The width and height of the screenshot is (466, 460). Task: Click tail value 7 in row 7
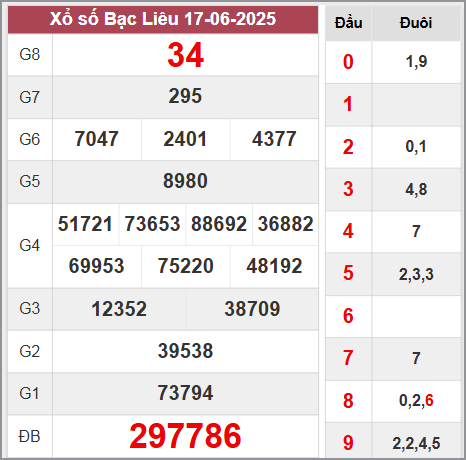tap(416, 358)
